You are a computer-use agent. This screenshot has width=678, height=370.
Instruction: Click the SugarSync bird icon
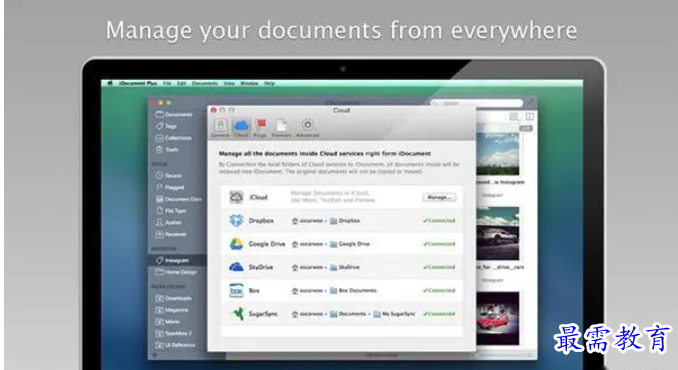pyautogui.click(x=237, y=314)
